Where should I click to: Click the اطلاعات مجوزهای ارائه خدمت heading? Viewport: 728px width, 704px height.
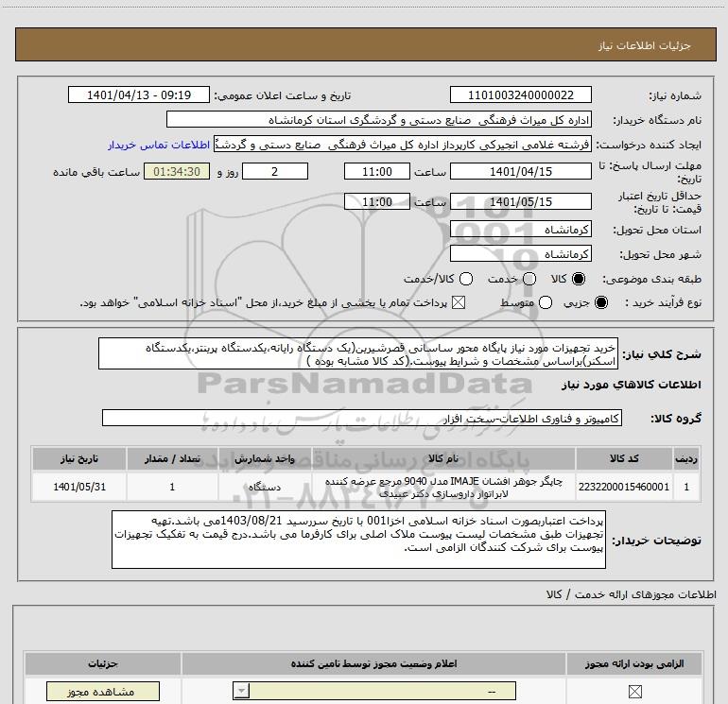[x=631, y=594]
